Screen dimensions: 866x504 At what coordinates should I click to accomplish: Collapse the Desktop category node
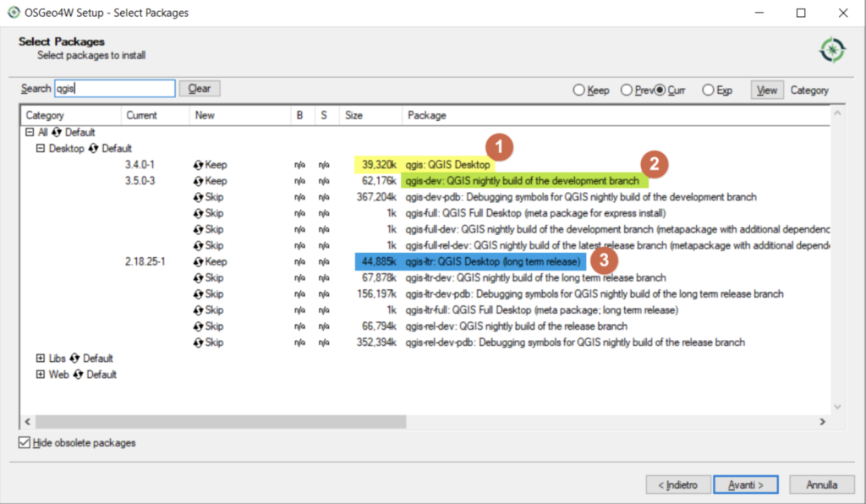(41, 149)
